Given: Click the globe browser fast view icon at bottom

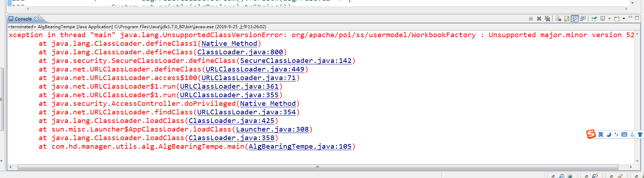Looking at the screenshot, I should [x=570, y=176].
